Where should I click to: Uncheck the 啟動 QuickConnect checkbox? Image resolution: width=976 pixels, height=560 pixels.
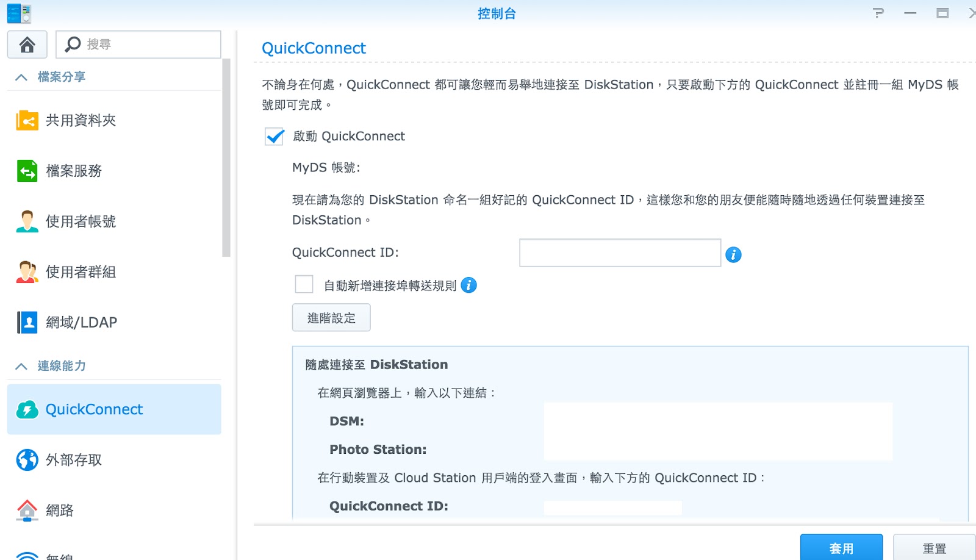click(274, 136)
